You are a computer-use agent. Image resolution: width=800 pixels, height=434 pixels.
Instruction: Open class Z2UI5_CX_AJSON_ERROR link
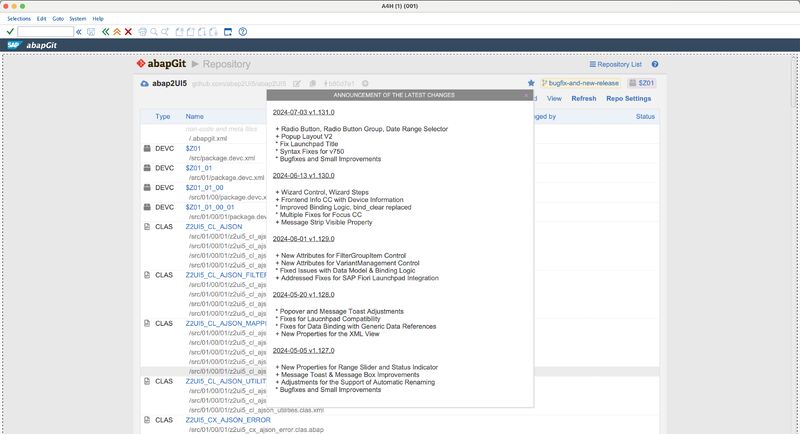[x=228, y=420]
